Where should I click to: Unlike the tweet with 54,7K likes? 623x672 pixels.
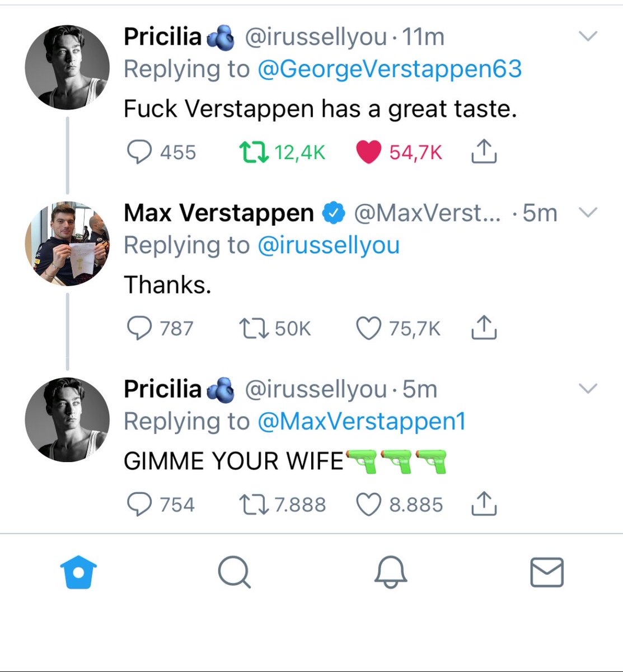point(368,152)
